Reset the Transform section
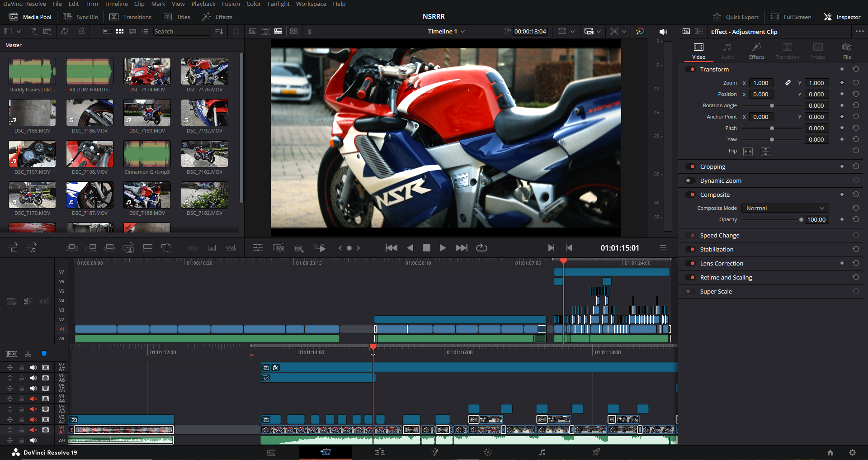 (856, 69)
